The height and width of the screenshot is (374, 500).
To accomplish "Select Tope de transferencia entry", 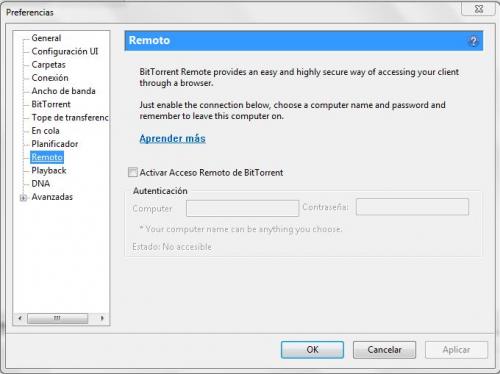I will [x=70, y=117].
